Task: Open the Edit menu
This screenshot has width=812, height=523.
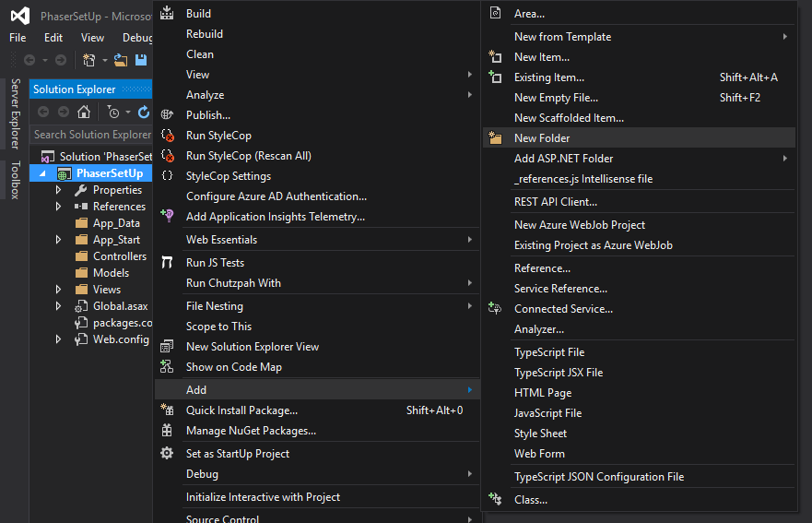Action: [x=53, y=37]
